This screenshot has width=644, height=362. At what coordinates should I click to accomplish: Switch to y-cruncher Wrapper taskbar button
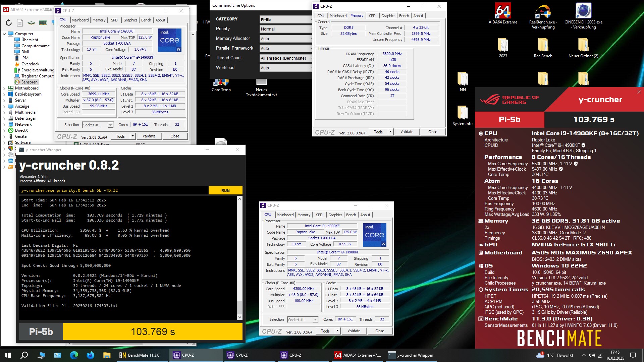(411, 355)
